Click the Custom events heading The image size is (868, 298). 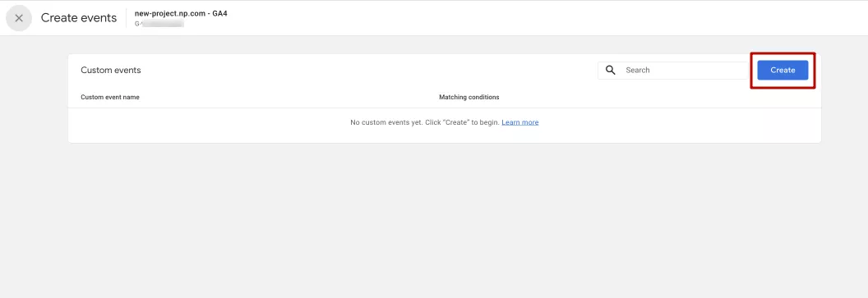click(111, 71)
